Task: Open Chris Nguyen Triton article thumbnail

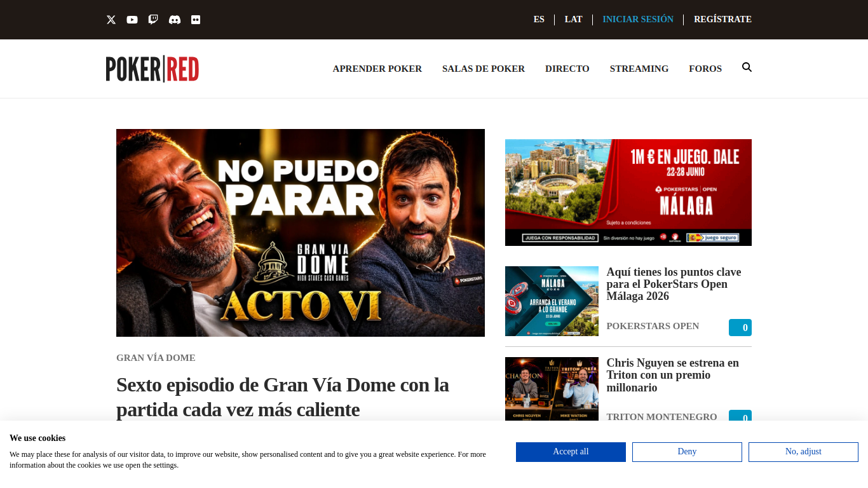Action: (552, 389)
